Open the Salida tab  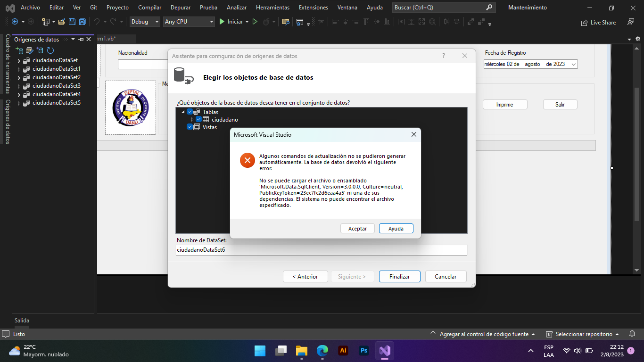point(22,321)
